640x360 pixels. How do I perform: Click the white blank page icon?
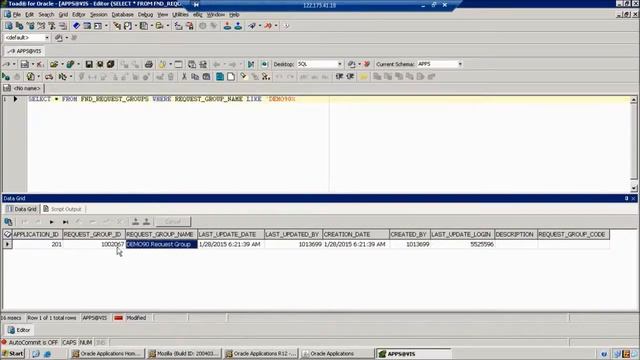pyautogui.click(x=231, y=77)
